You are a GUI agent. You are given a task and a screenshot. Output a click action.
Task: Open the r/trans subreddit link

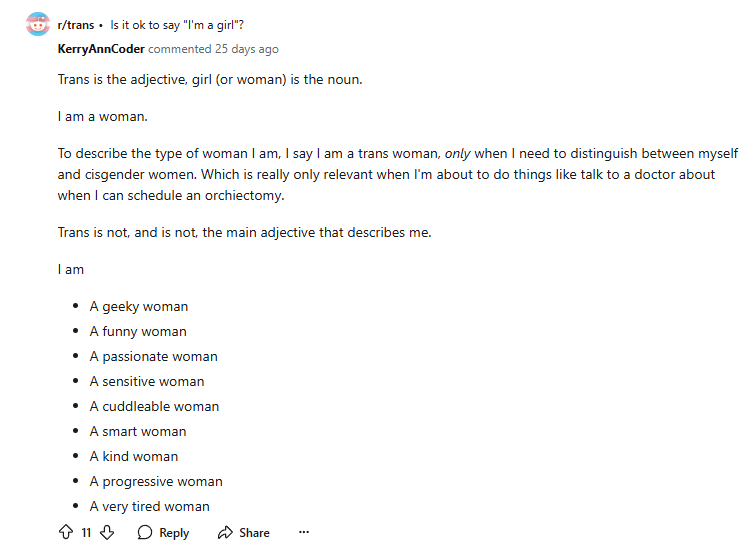tap(76, 24)
